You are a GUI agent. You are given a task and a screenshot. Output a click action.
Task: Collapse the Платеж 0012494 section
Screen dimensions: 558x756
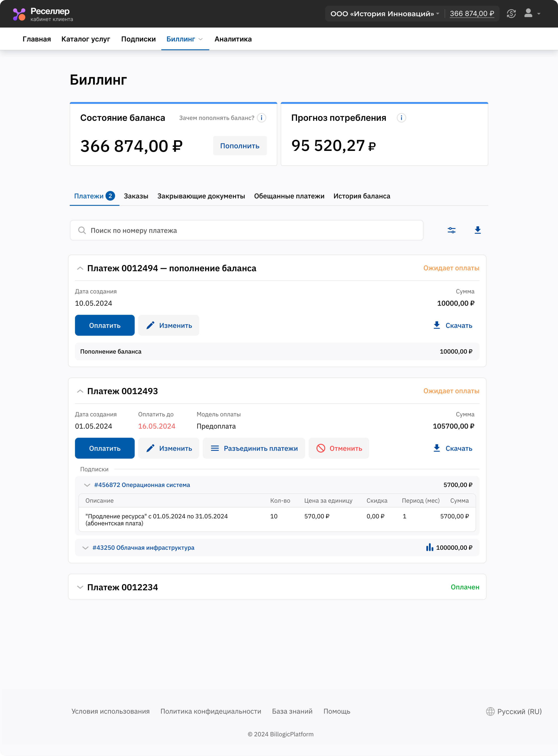(x=80, y=269)
